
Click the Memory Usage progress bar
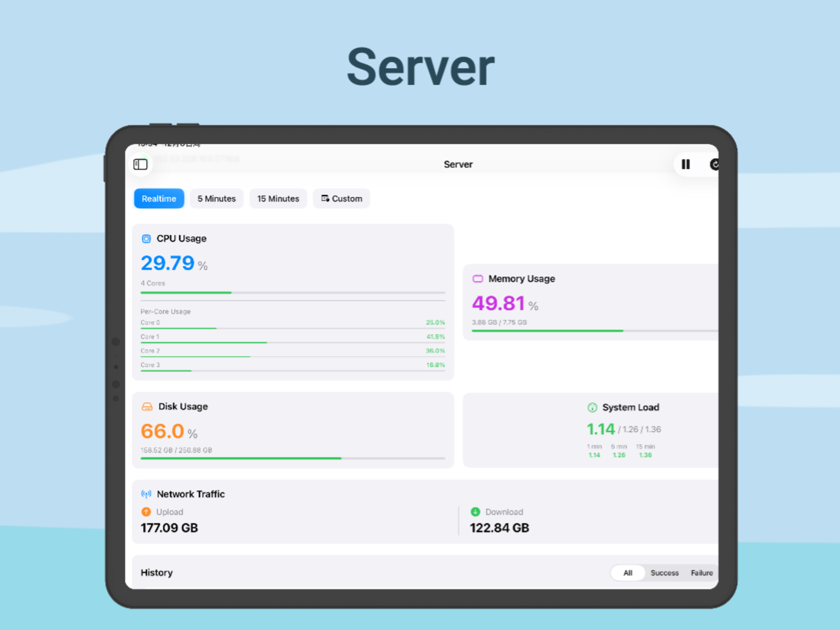[x=595, y=331]
